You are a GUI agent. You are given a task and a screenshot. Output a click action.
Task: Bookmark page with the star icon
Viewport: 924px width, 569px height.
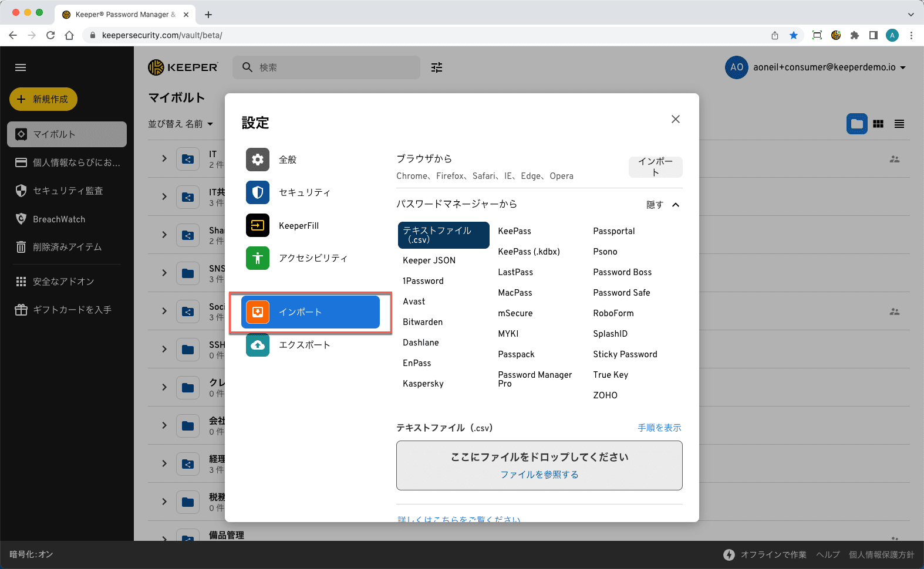[794, 35]
